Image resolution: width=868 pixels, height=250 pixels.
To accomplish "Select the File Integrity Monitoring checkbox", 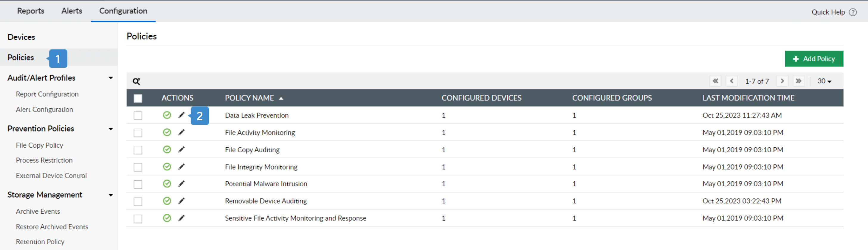I will pyautogui.click(x=138, y=167).
